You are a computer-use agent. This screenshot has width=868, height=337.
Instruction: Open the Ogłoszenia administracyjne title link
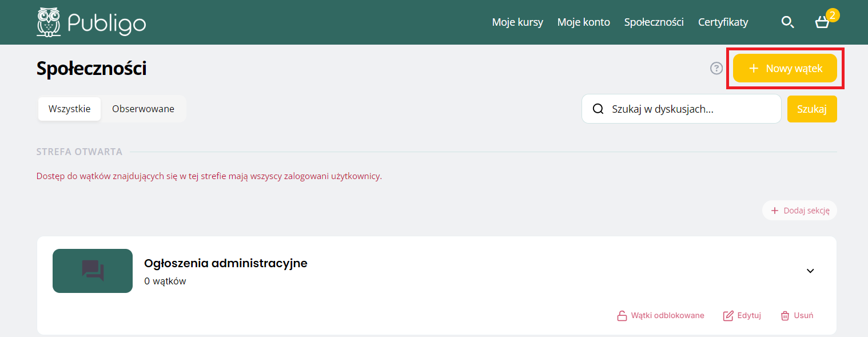click(226, 263)
